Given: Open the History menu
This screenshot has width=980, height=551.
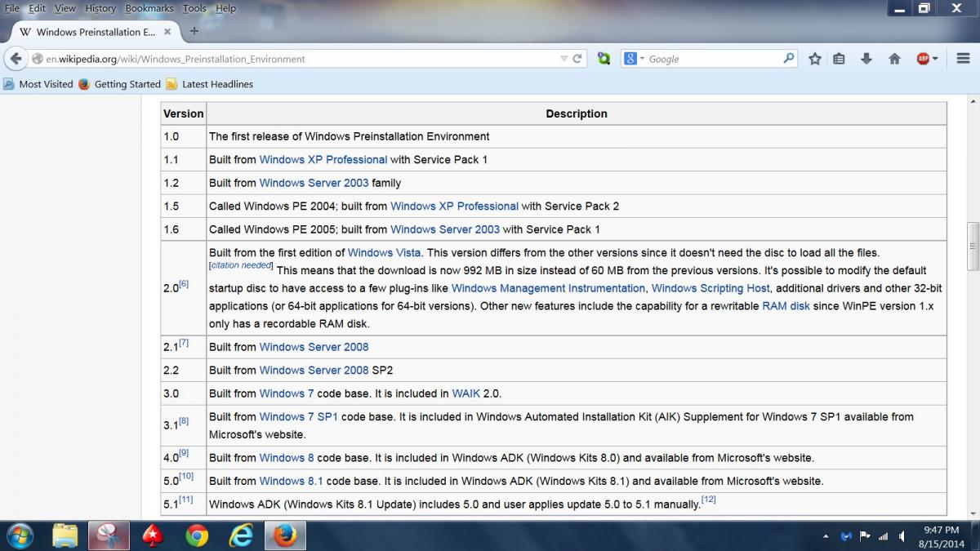Looking at the screenshot, I should click(100, 8).
